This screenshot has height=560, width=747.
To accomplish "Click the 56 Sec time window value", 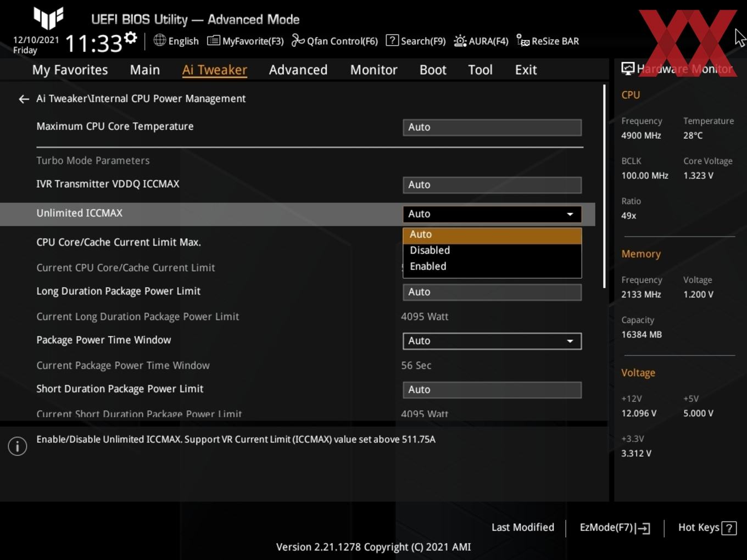I will tap(416, 366).
